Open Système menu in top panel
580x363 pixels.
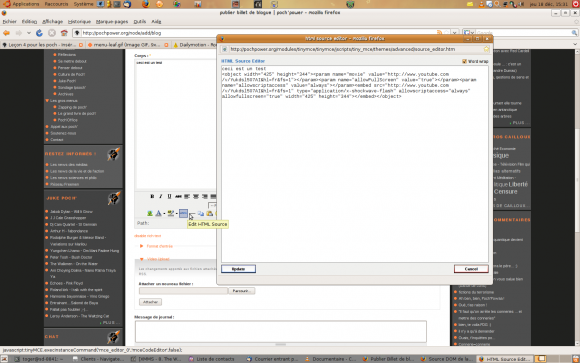pos(83,4)
